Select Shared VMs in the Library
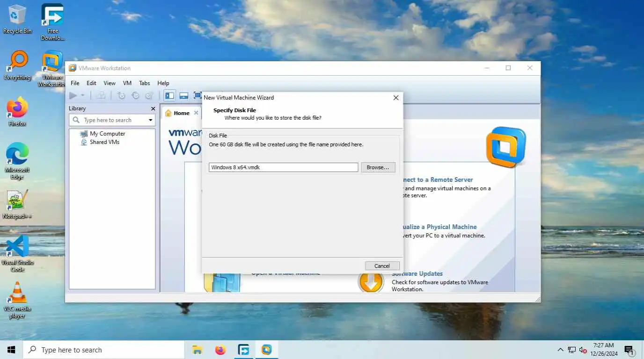This screenshot has height=359, width=644. pyautogui.click(x=100, y=142)
